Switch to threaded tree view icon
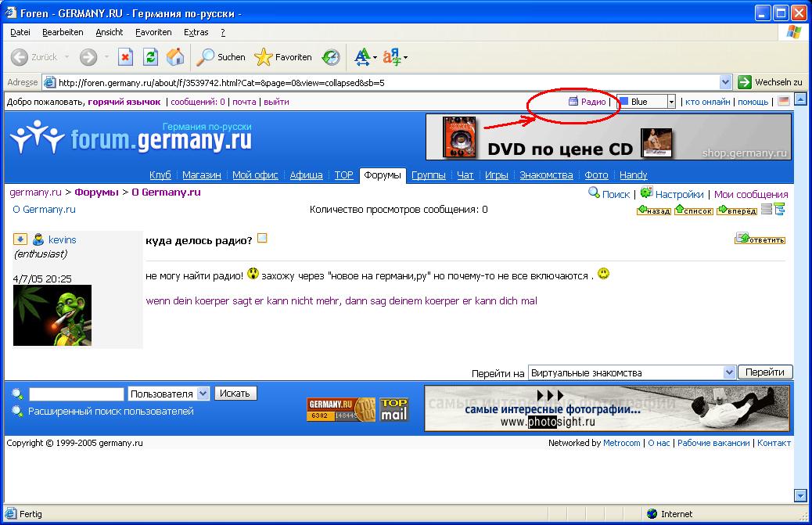 [x=779, y=210]
